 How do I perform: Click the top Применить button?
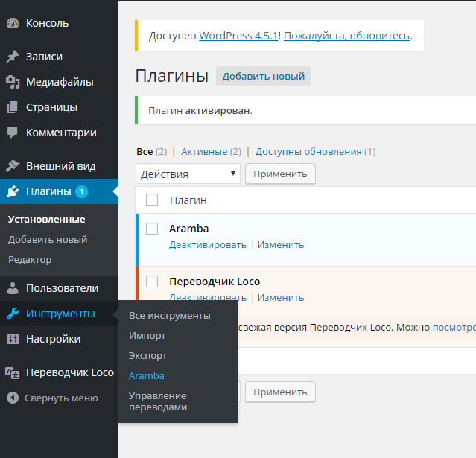pyautogui.click(x=280, y=174)
